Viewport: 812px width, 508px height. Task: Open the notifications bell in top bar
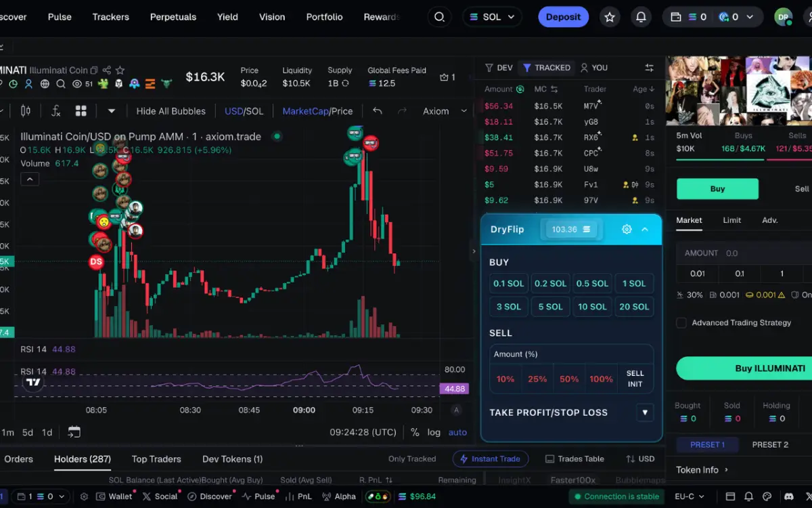641,17
